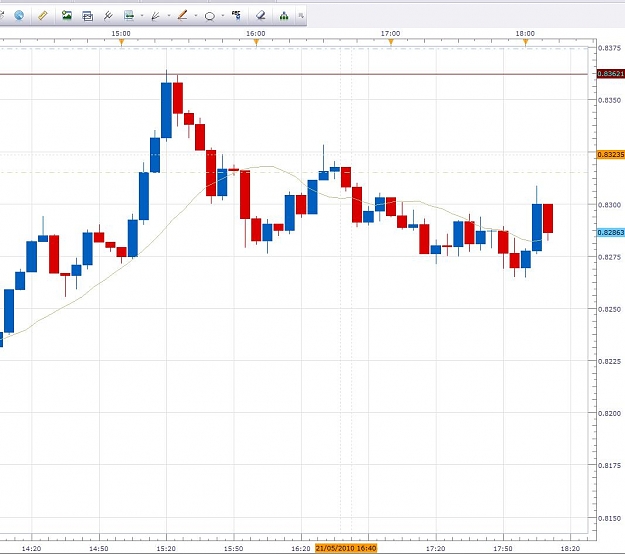
Task: Click the 0.83621 resistance price label
Action: [x=611, y=74]
